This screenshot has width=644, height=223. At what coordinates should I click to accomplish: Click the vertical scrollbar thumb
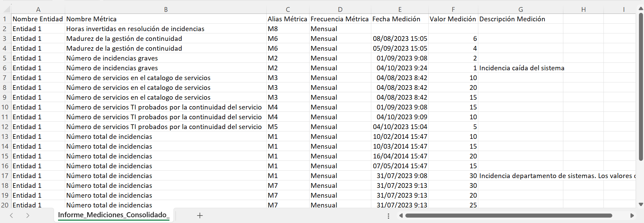click(x=641, y=86)
